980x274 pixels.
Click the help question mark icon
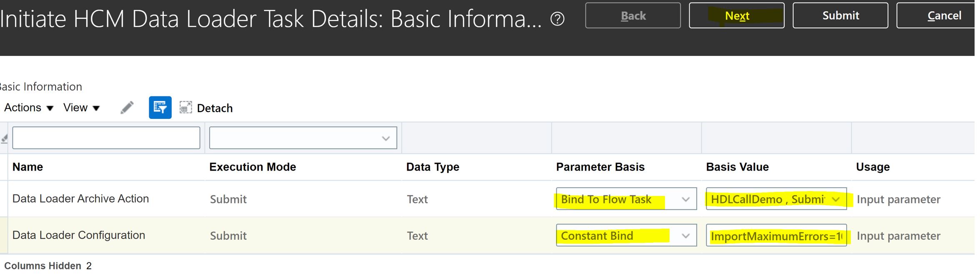coord(557,19)
